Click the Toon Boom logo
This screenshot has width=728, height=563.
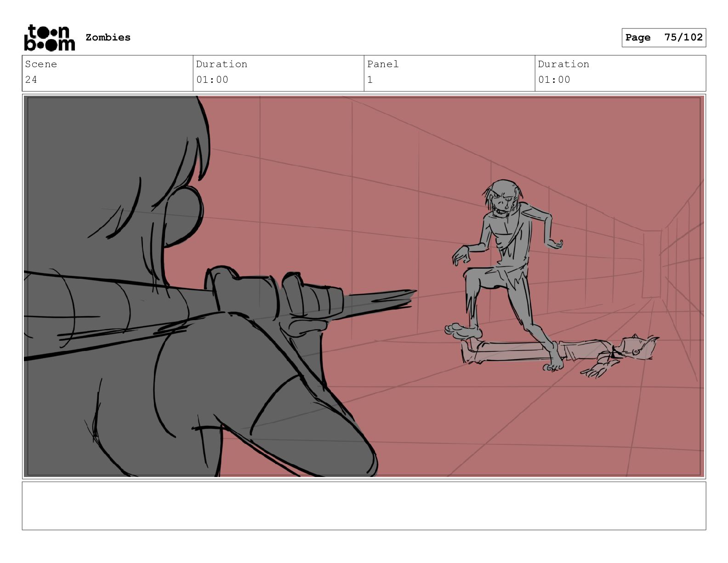(49, 38)
